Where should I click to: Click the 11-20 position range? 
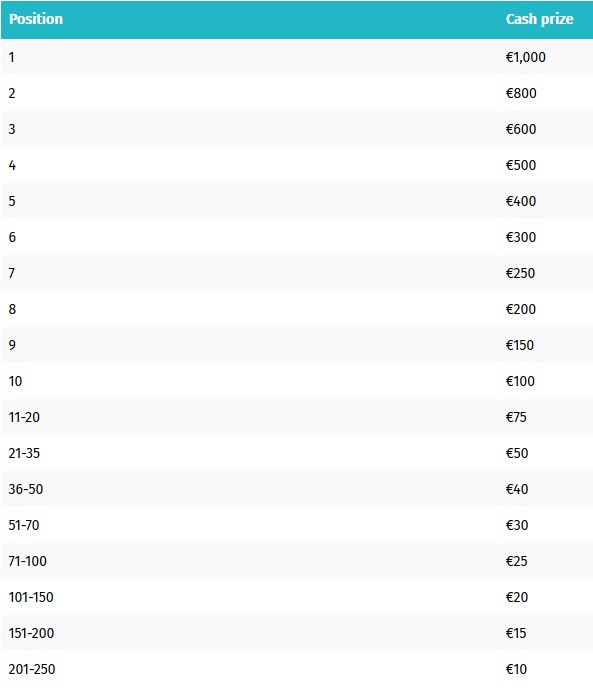click(x=24, y=417)
